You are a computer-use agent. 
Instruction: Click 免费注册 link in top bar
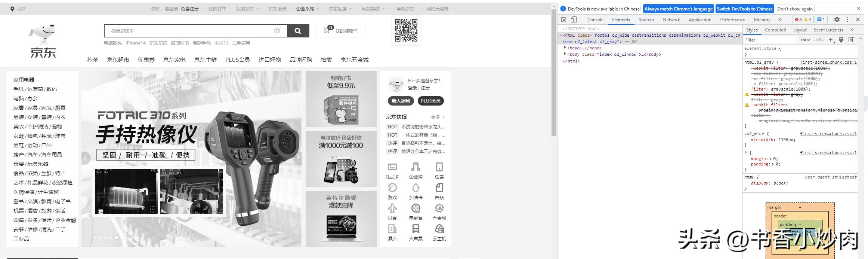pyautogui.click(x=190, y=9)
